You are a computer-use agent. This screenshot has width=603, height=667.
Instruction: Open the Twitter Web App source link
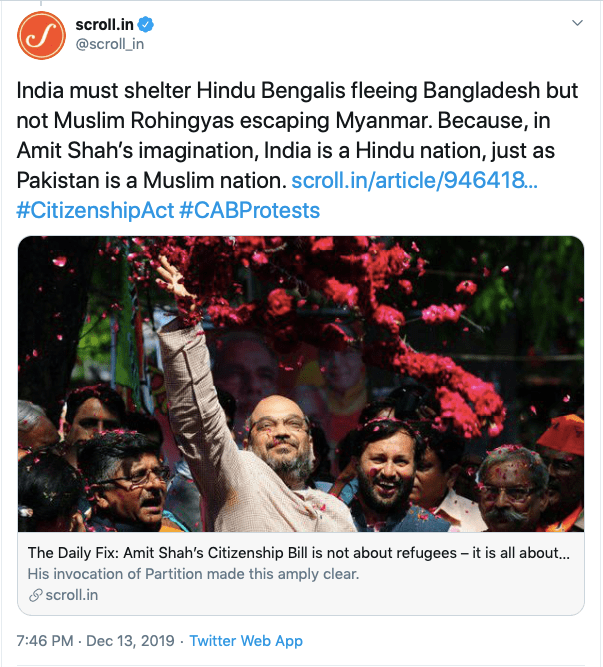point(246,640)
